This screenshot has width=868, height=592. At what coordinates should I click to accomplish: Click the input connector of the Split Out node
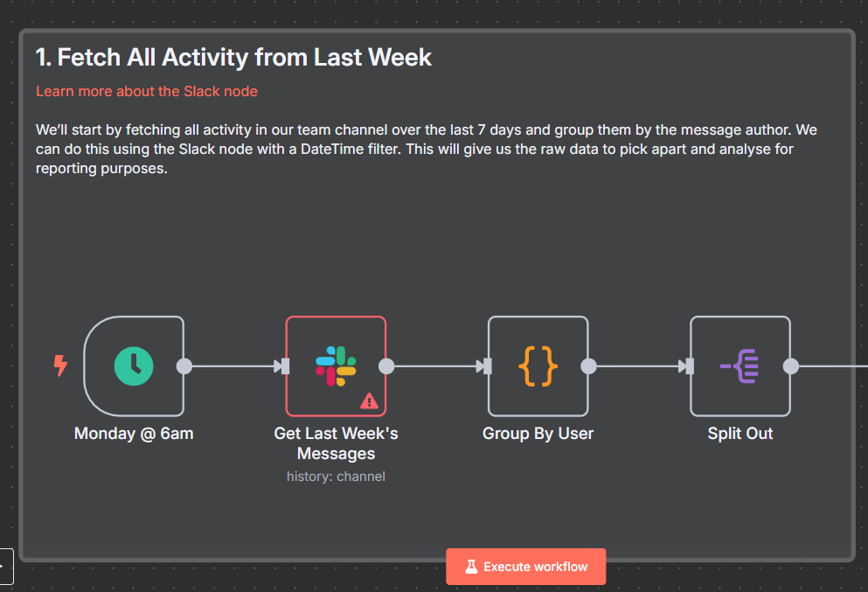click(688, 366)
